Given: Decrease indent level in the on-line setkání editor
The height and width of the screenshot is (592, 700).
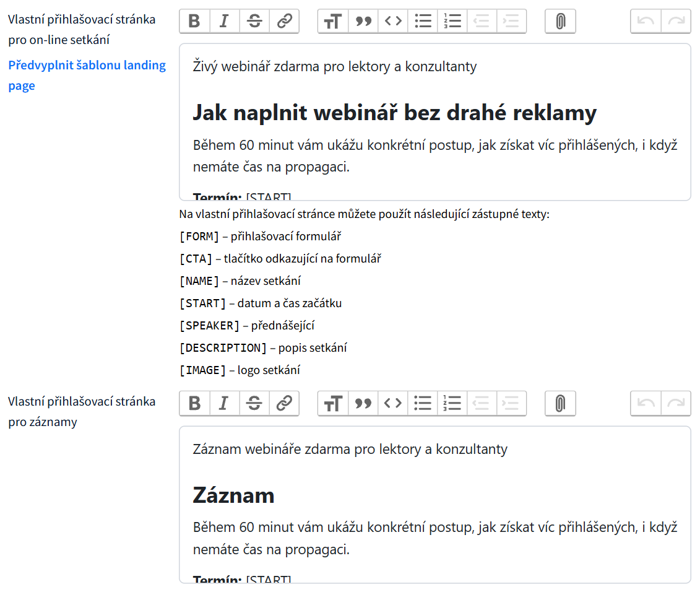Looking at the screenshot, I should coord(482,21).
